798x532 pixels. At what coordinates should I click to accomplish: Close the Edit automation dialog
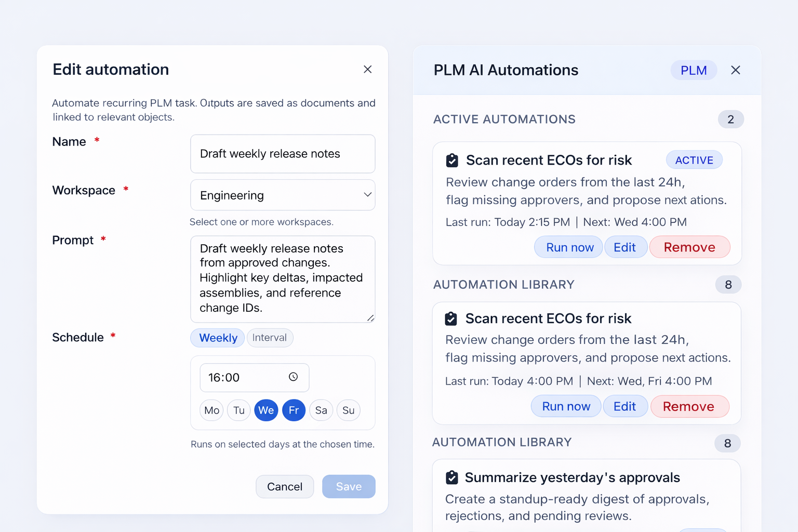[x=367, y=69]
